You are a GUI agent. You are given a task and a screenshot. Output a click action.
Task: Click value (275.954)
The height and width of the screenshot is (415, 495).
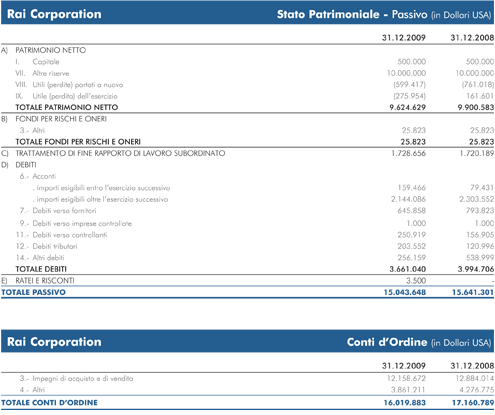[410, 96]
